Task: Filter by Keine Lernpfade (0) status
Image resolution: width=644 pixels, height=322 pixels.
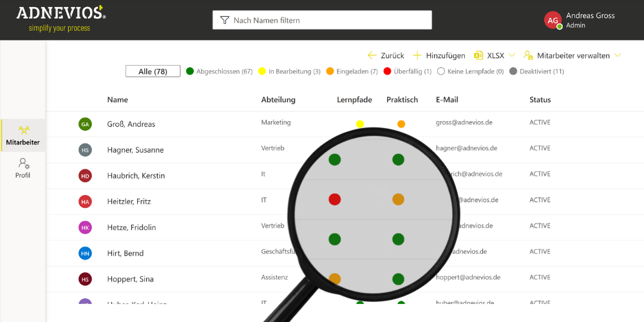Action: click(470, 71)
